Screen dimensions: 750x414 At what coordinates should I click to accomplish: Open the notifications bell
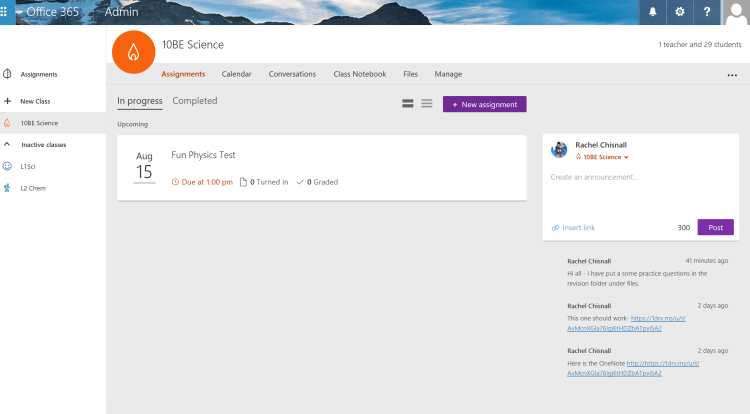point(653,12)
